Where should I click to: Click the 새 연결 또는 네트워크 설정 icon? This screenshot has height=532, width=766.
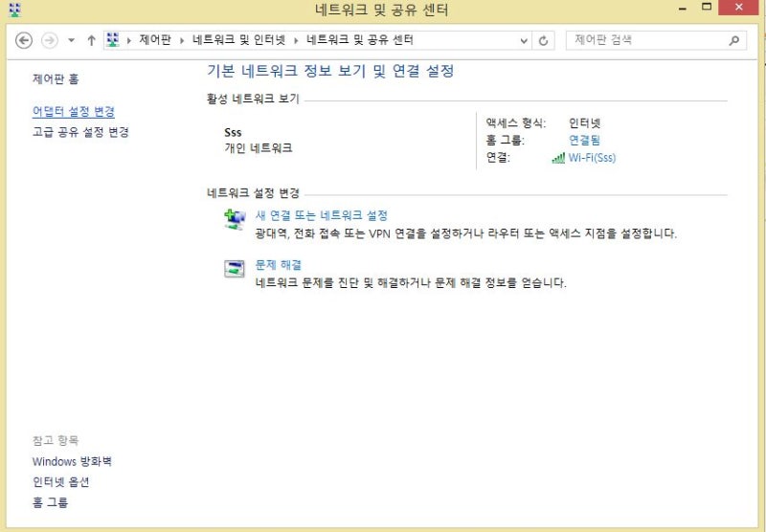(235, 219)
